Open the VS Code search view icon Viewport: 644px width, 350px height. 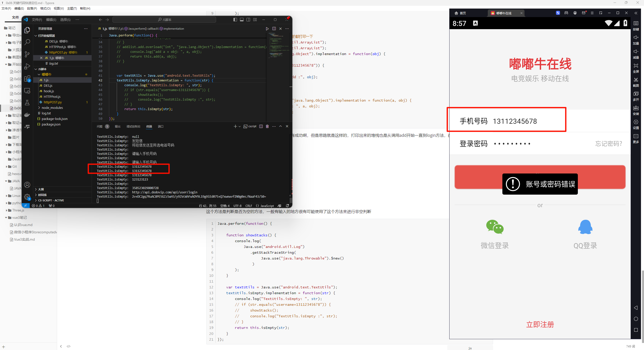tap(27, 42)
